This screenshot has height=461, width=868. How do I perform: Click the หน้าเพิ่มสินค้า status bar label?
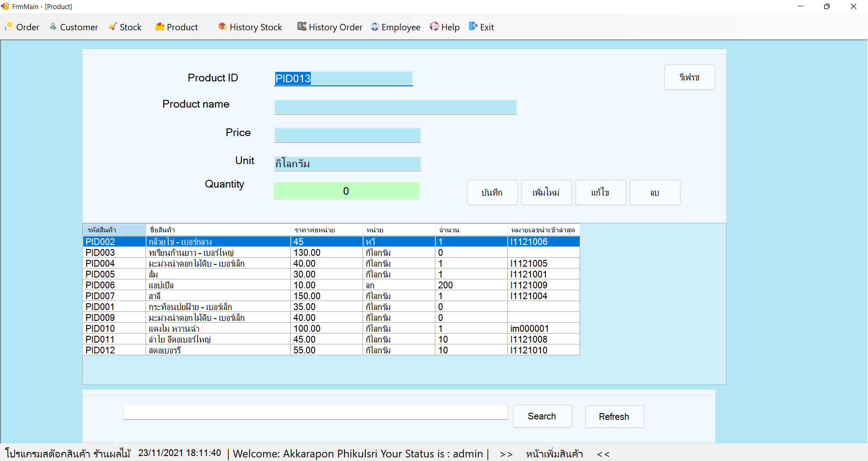click(554, 454)
